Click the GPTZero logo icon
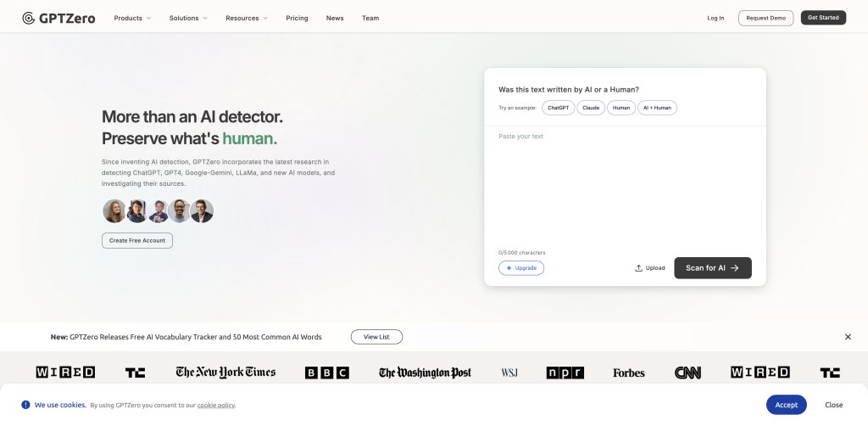 point(28,19)
